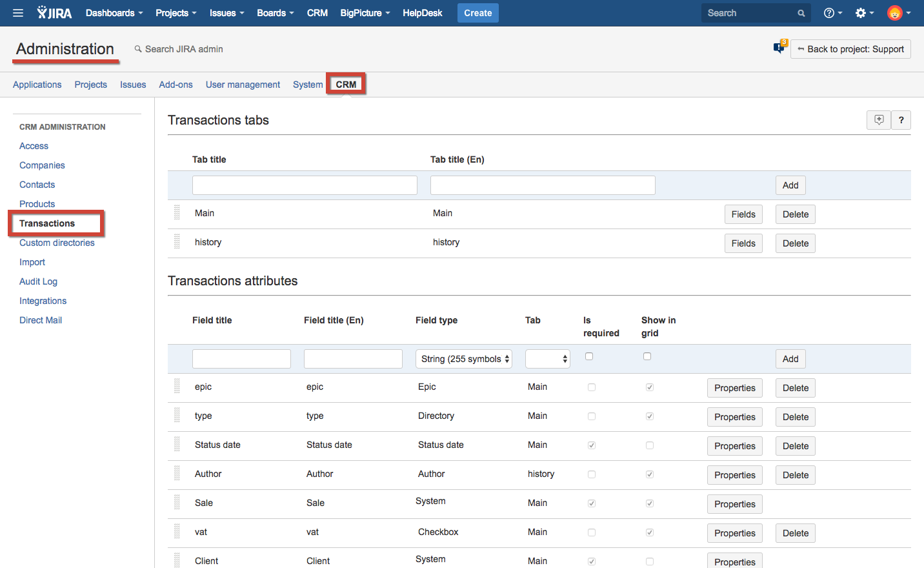This screenshot has height=568, width=924.
Task: Open the Field type String dropdown
Action: (463, 359)
